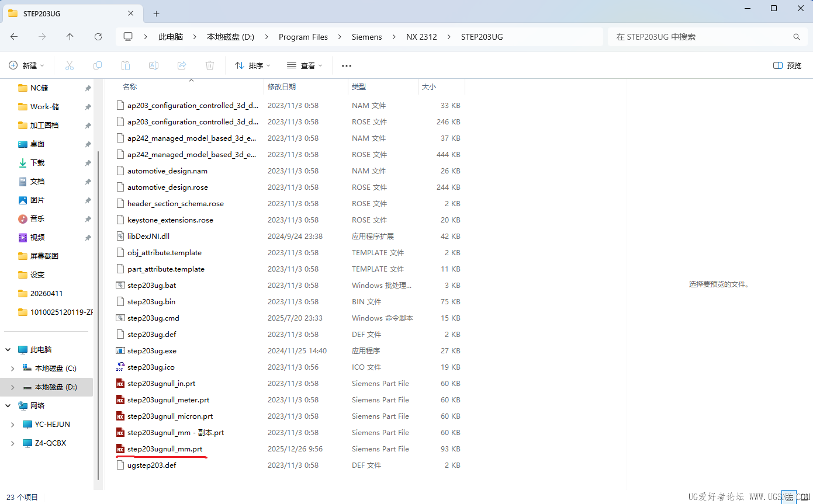The image size is (813, 504).
Task: Click the Rename icon in toolbar
Action: 154,65
